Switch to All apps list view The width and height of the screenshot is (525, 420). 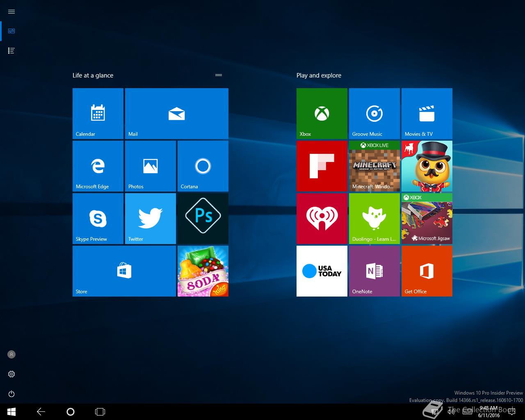pos(11,51)
